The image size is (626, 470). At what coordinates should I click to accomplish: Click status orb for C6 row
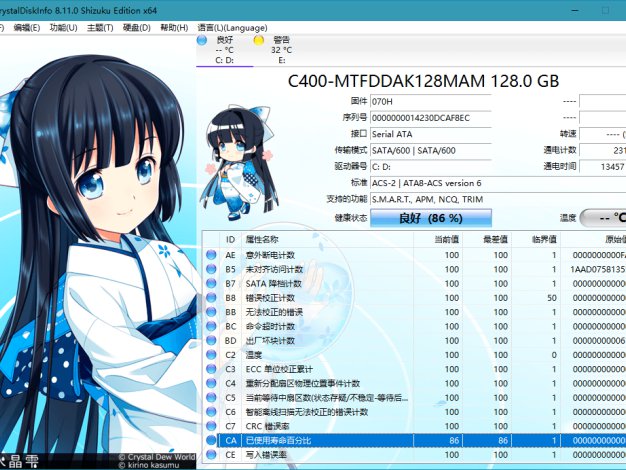(x=211, y=412)
